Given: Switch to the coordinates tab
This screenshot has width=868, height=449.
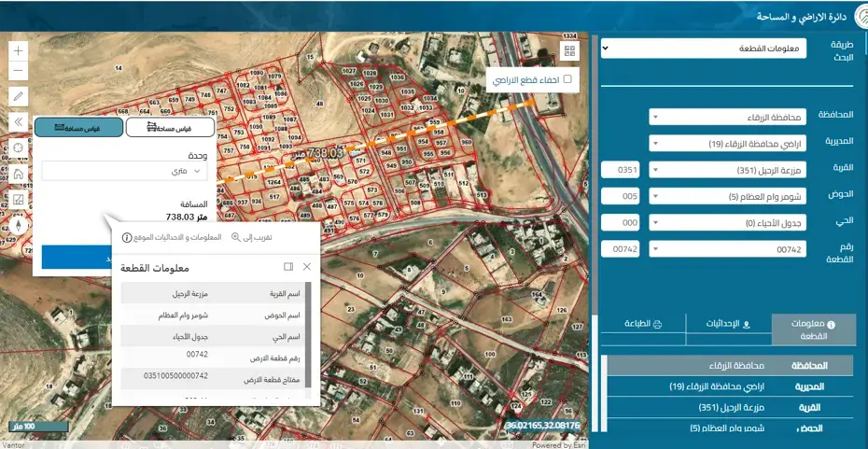Looking at the screenshot, I should [729, 324].
